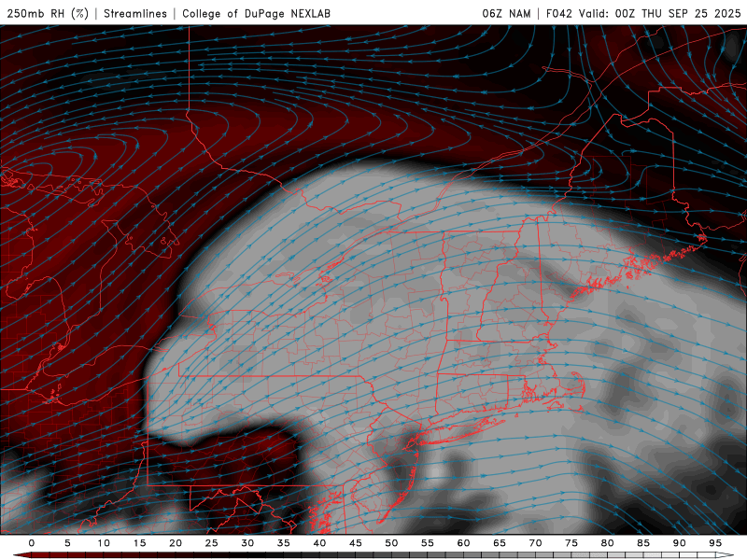Click the '75' value on the colorbar scale
This screenshot has width=747, height=560.
tap(571, 543)
